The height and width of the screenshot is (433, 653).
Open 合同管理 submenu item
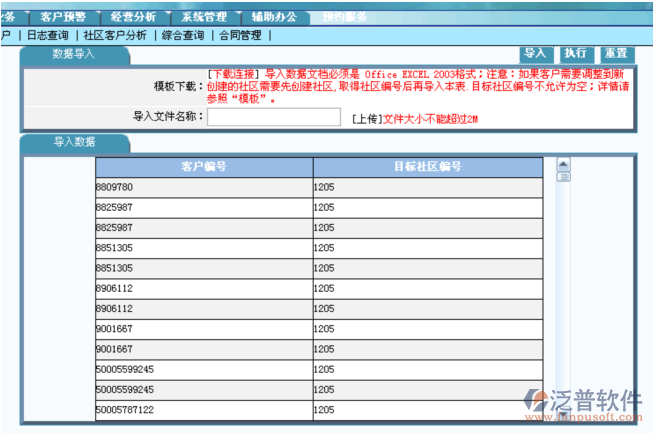240,35
